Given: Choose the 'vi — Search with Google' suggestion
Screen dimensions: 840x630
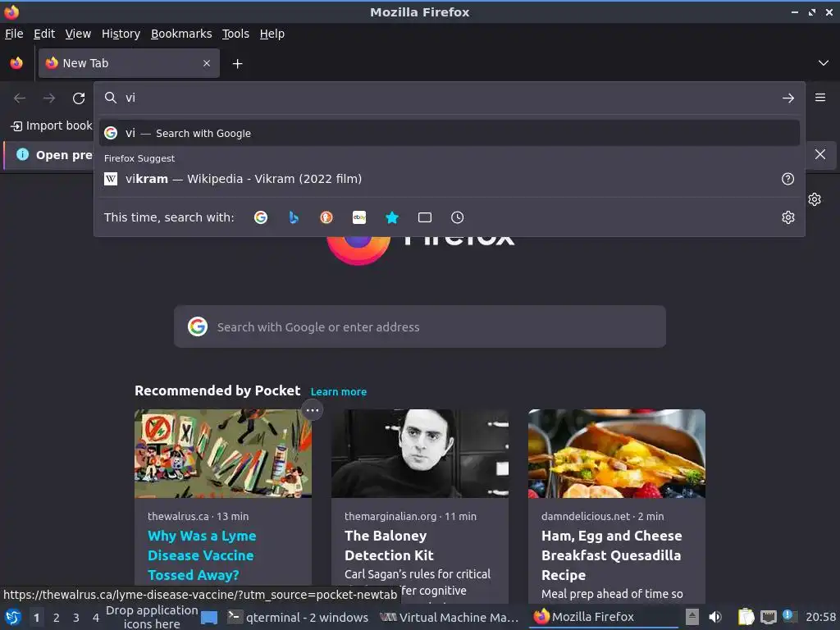Looking at the screenshot, I should (449, 133).
